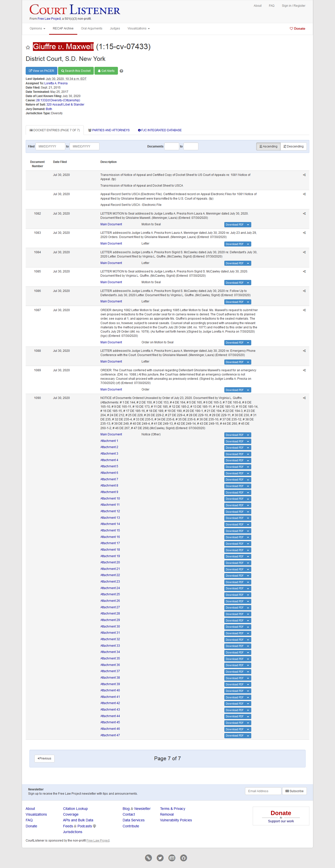The width and height of the screenshot is (335, 868).
Task: Open the Free Law Project header link
Action: 49,19
